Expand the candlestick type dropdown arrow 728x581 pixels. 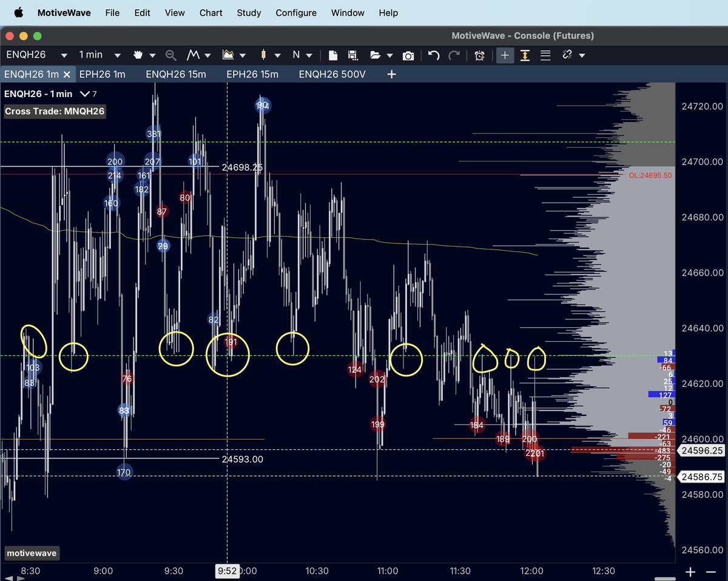coord(277,55)
